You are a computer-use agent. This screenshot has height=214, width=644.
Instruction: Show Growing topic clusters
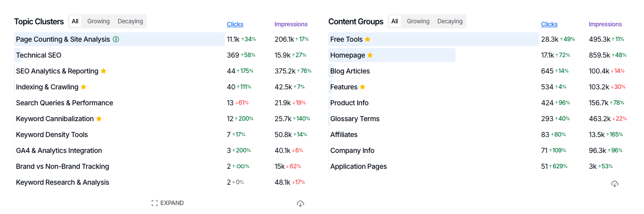[x=98, y=21]
